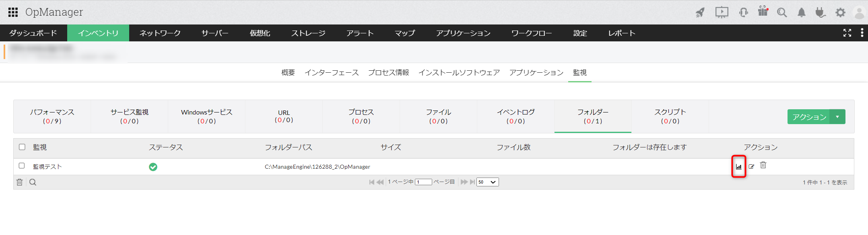The image size is (868, 235).
Task: Open graph for 監視テスト monitor
Action: pyautogui.click(x=738, y=166)
